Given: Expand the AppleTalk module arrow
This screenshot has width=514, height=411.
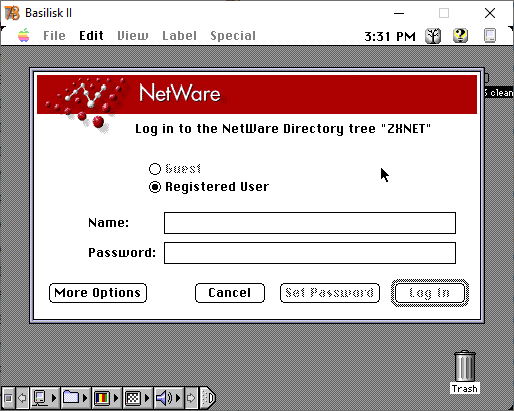Looking at the screenshot, I should tap(54, 398).
